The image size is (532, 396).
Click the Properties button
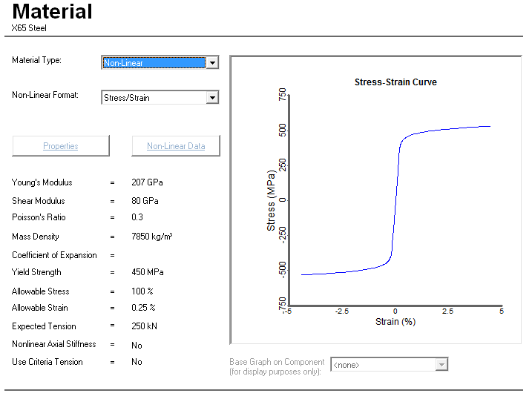pyautogui.click(x=61, y=146)
